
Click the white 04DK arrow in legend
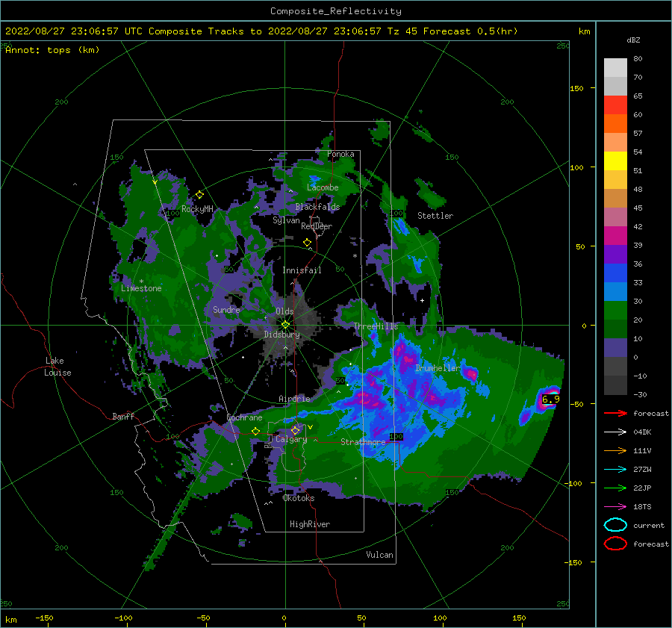pyautogui.click(x=615, y=432)
